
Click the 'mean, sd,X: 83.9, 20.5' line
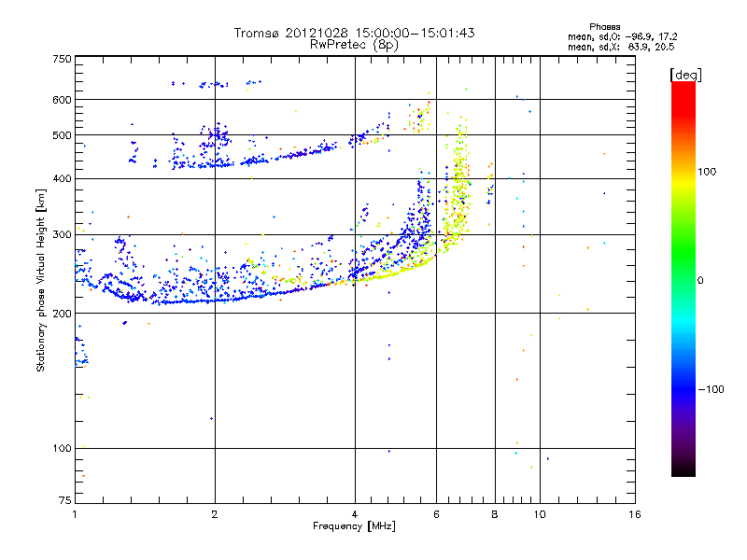point(621,47)
